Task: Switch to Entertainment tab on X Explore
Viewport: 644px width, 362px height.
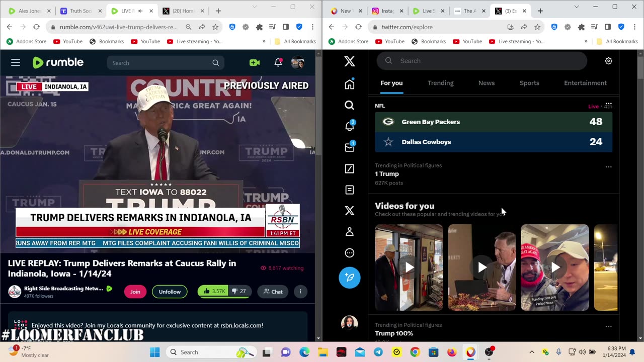Action: coord(585,83)
